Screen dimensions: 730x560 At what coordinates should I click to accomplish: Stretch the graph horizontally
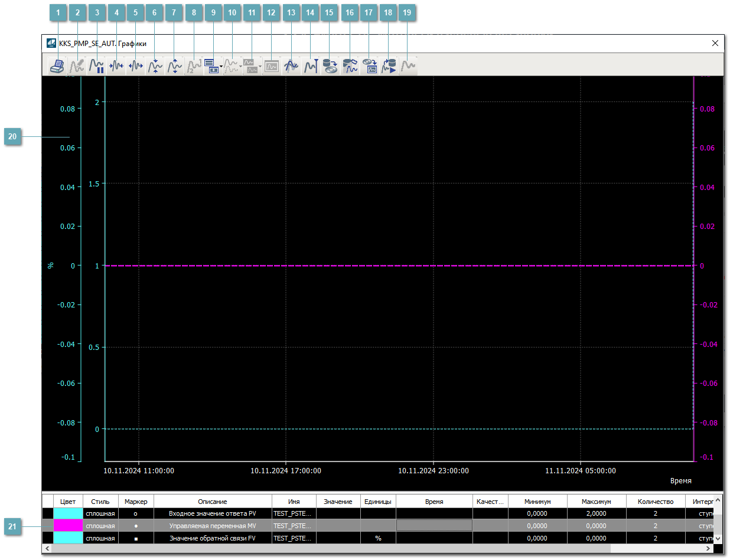click(x=136, y=66)
